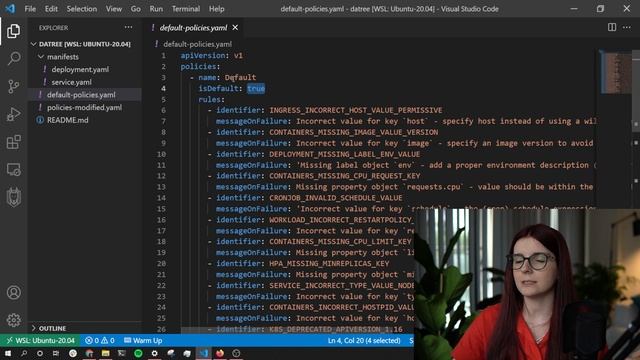The height and width of the screenshot is (360, 640).
Task: Open policies-modified.yaml in the explorer
Action: (x=84, y=107)
